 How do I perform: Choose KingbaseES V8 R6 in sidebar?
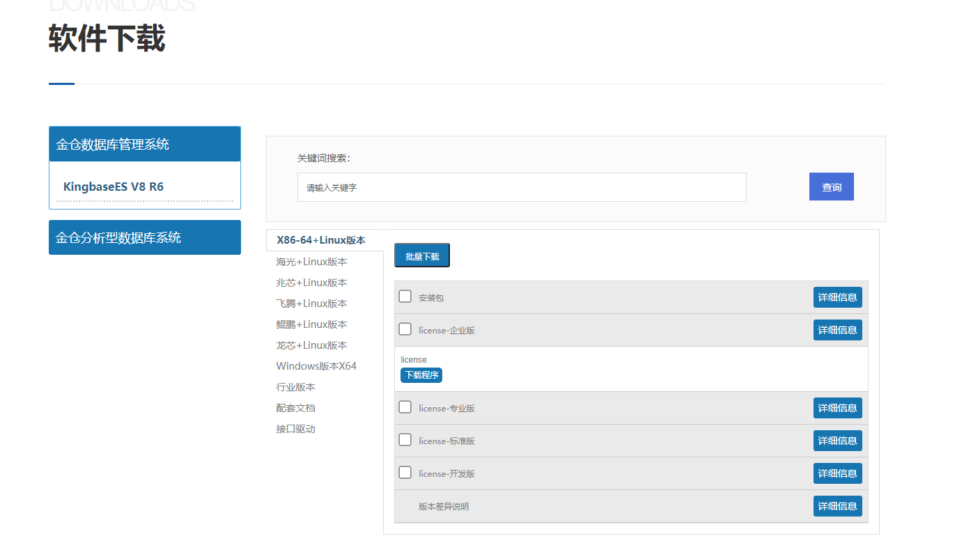[x=114, y=187]
